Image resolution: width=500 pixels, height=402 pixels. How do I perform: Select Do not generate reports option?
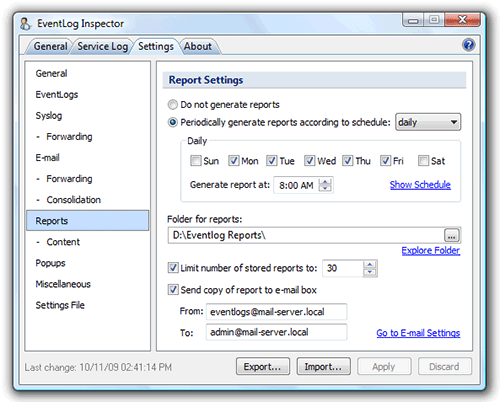click(x=172, y=105)
